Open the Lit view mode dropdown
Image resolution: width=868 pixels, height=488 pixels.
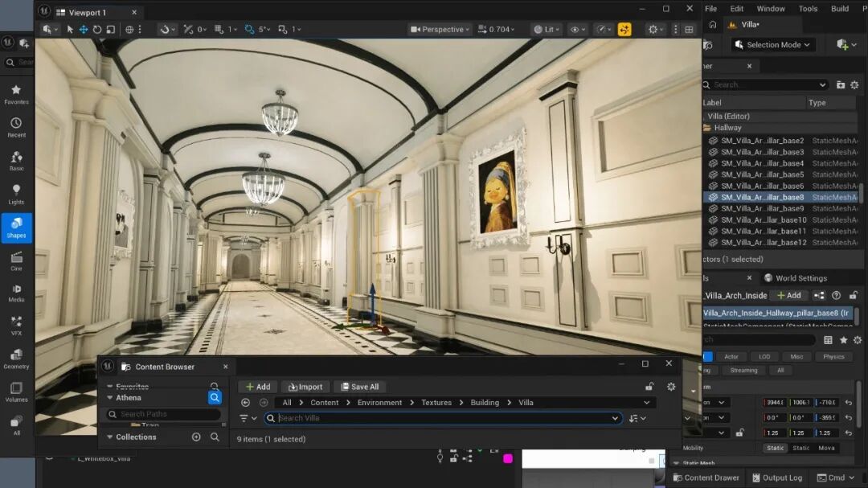(547, 30)
